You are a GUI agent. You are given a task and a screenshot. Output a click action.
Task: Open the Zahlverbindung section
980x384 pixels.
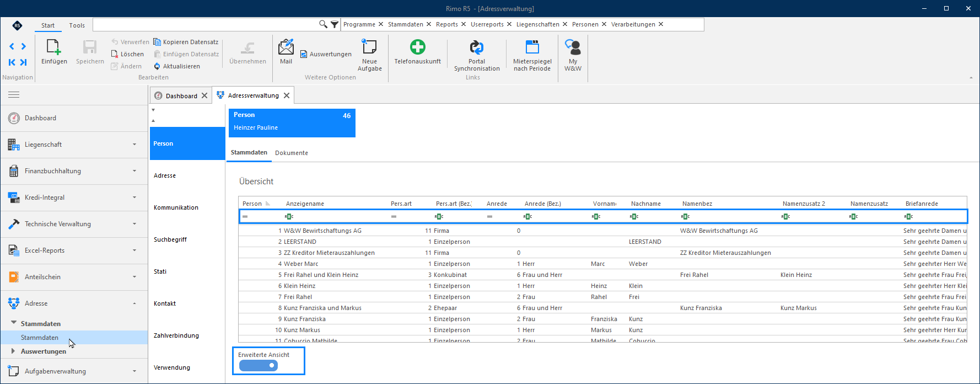[x=187, y=335]
